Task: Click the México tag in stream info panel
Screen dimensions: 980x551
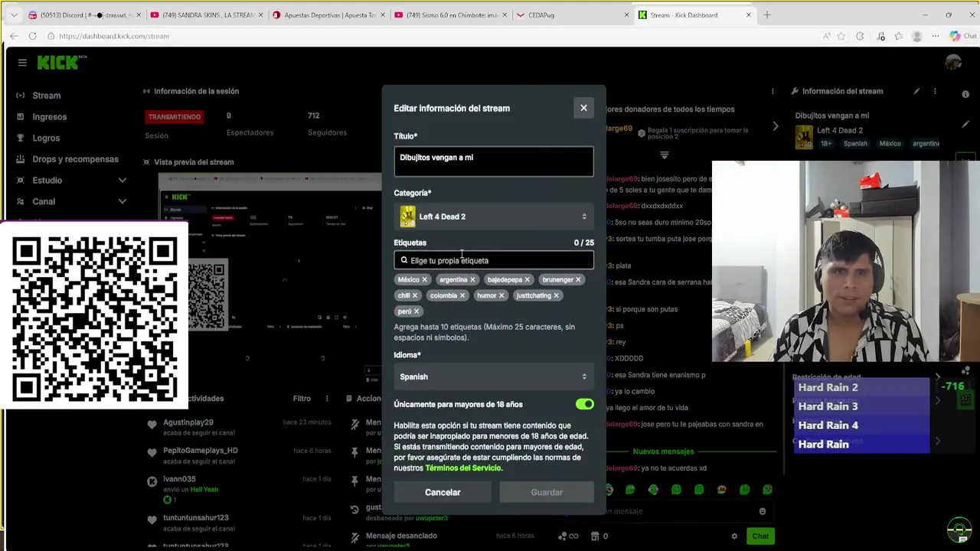Action: [x=890, y=144]
